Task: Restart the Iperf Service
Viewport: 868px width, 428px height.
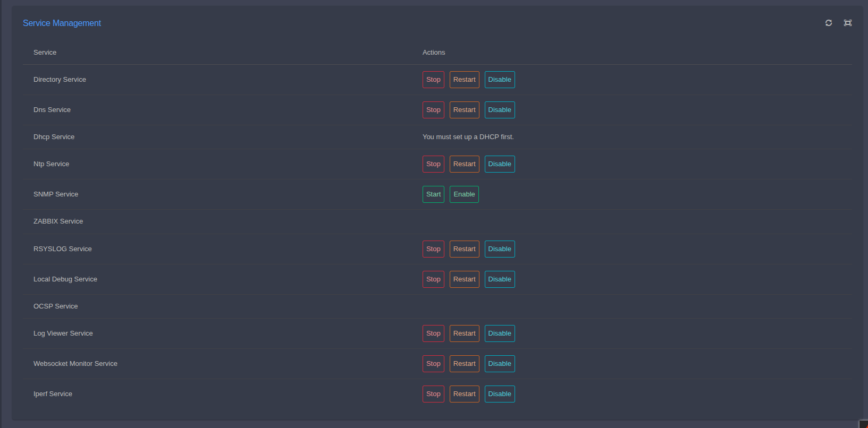Action: point(464,394)
